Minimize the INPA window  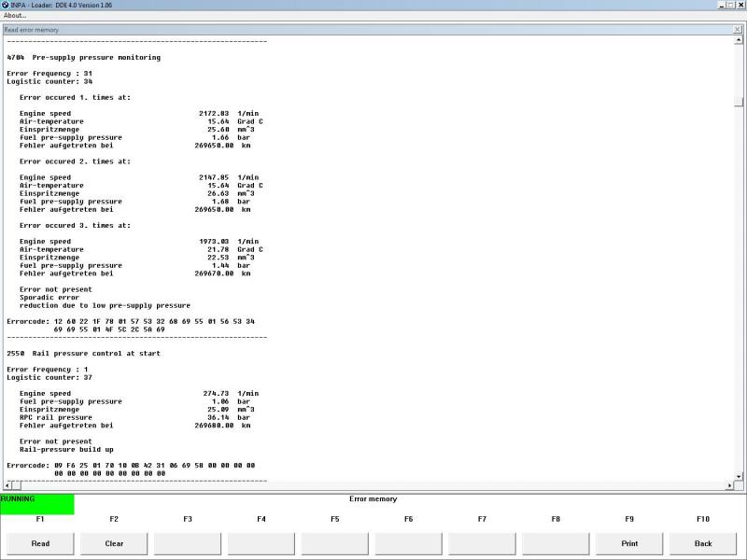click(722, 6)
